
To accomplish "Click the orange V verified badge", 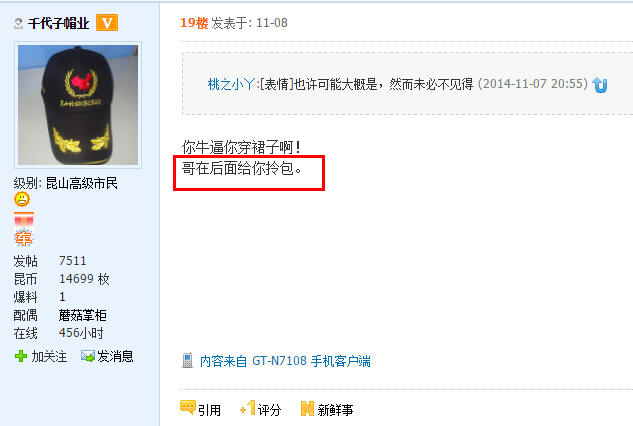I will 107,23.
